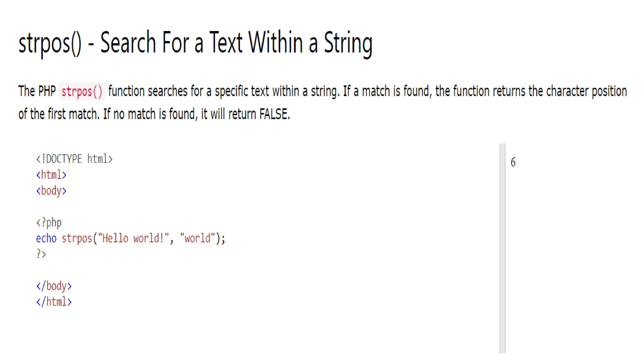Click the closing php tag line
This screenshot has height=362, width=644.
pos(41,254)
